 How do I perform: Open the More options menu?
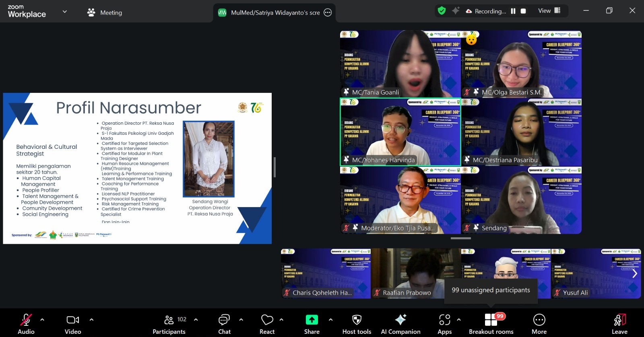click(539, 323)
